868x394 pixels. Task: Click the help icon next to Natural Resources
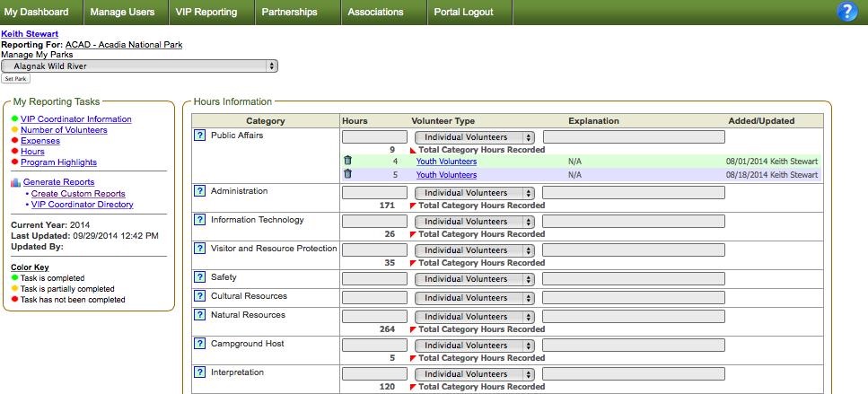point(200,315)
